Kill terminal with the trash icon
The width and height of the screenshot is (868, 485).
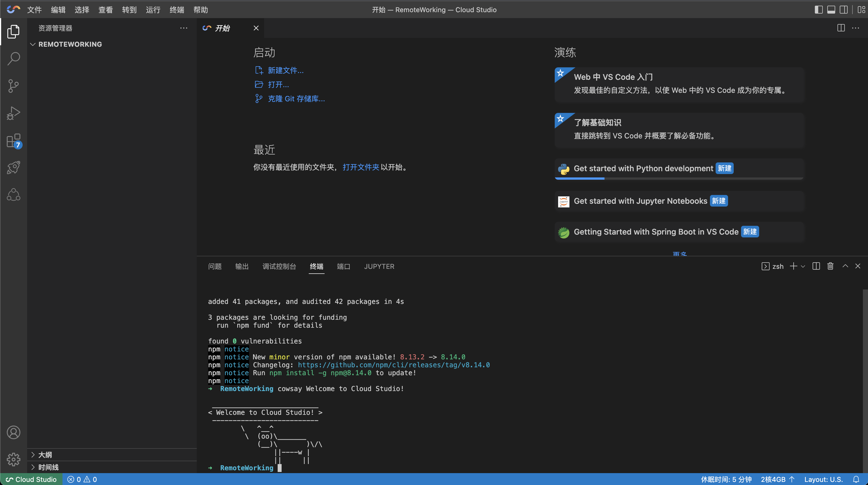pyautogui.click(x=830, y=266)
